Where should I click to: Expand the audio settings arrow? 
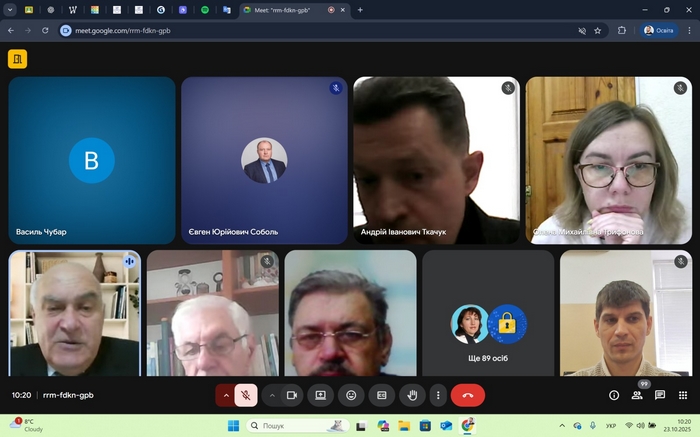tap(226, 395)
